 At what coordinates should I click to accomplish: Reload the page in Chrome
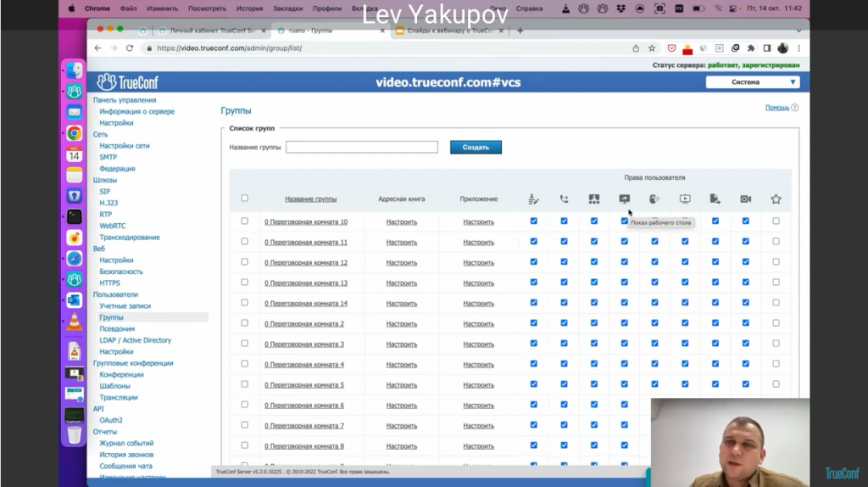point(130,48)
